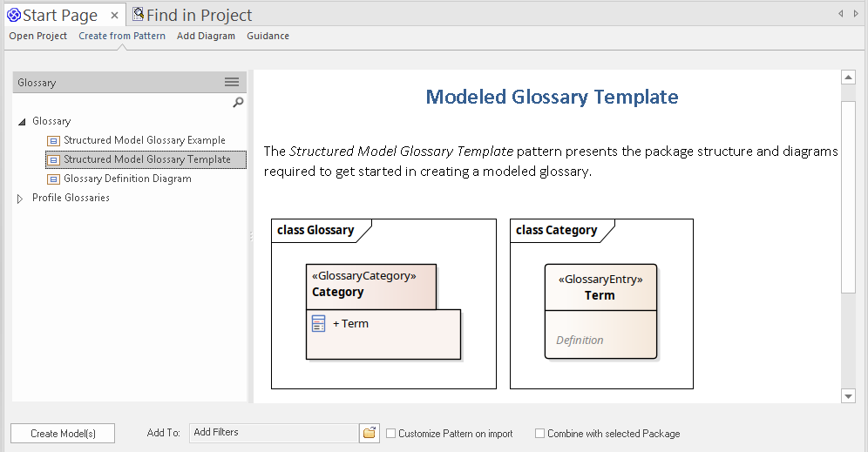This screenshot has height=452, width=868.
Task: Enable Customize Pattern on import checkbox
Action: point(391,434)
